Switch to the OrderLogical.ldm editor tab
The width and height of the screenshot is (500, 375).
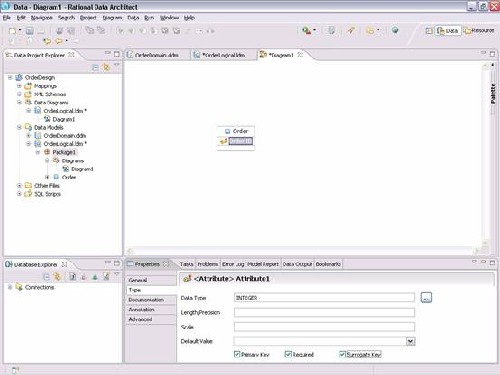tap(223, 55)
